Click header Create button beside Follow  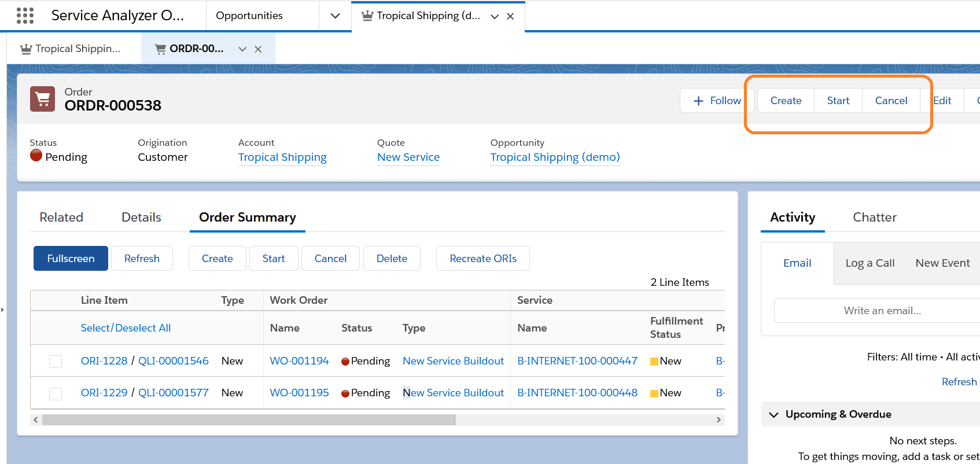[786, 101]
